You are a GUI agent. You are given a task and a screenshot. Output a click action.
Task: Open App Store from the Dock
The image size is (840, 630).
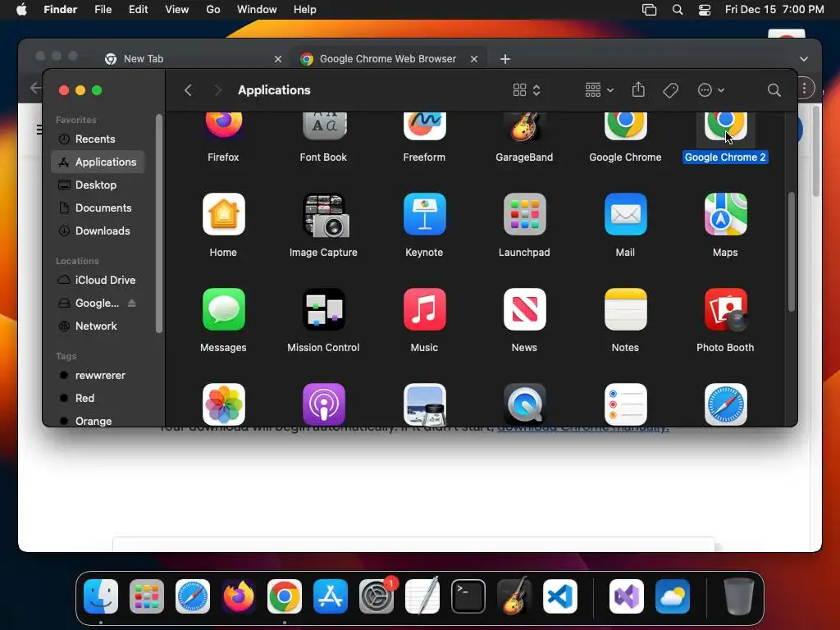tap(331, 596)
